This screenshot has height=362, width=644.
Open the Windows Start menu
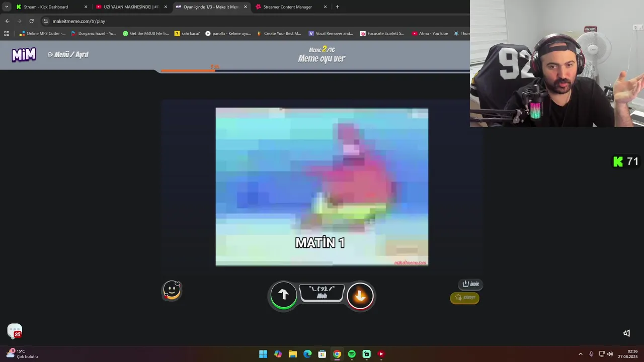click(x=263, y=354)
